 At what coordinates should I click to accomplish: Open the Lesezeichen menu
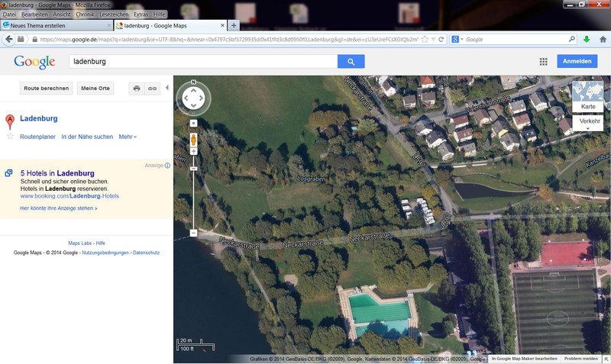pos(114,14)
